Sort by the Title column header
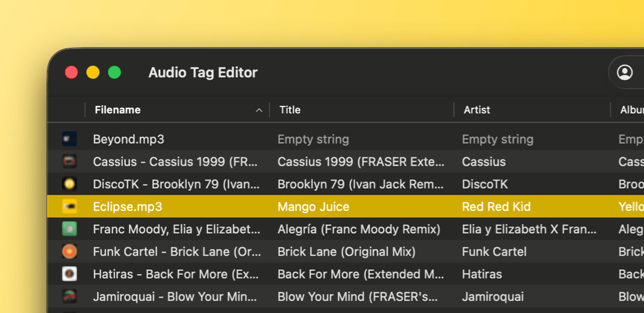 290,110
